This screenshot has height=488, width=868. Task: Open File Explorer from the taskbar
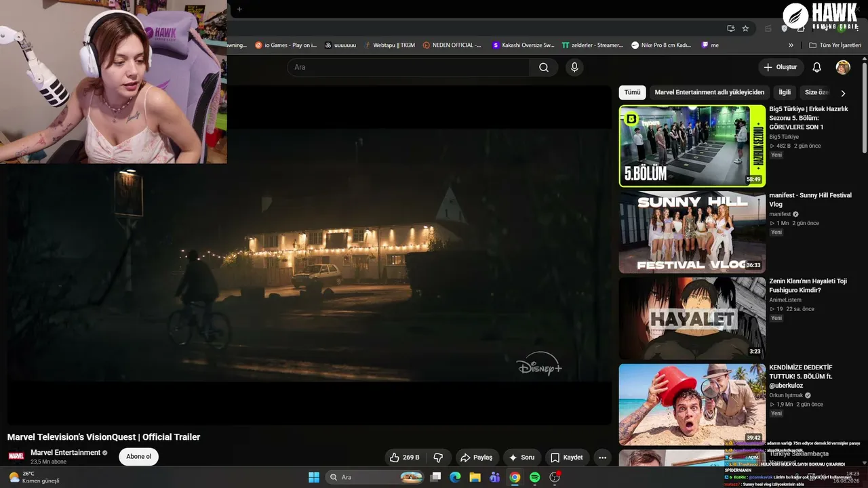[475, 477]
